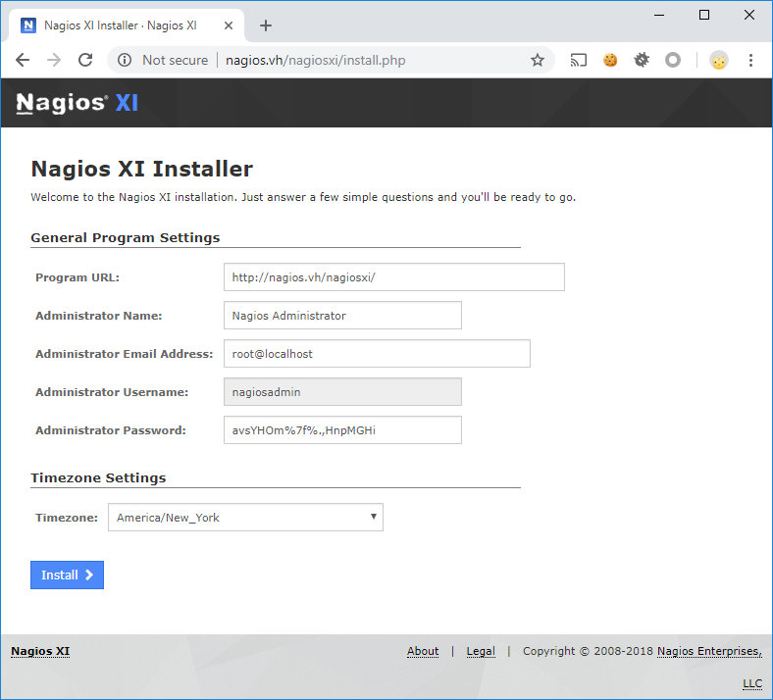Image resolution: width=773 pixels, height=700 pixels.
Task: Open a new browser tab
Action: tap(266, 25)
